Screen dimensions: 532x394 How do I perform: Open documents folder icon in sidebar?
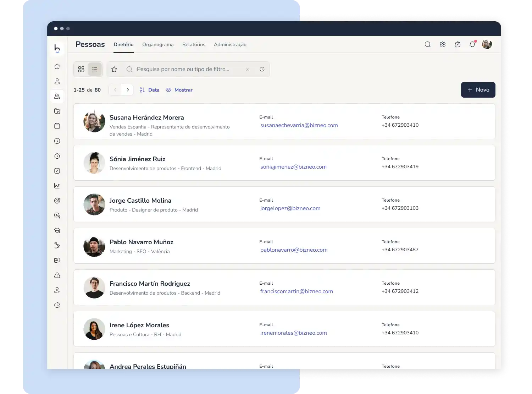(x=57, y=111)
